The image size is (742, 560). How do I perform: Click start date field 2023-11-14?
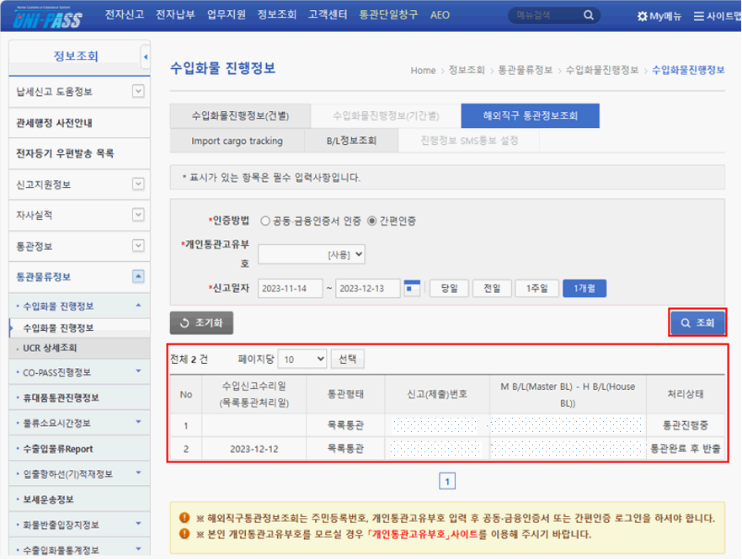[x=290, y=289]
